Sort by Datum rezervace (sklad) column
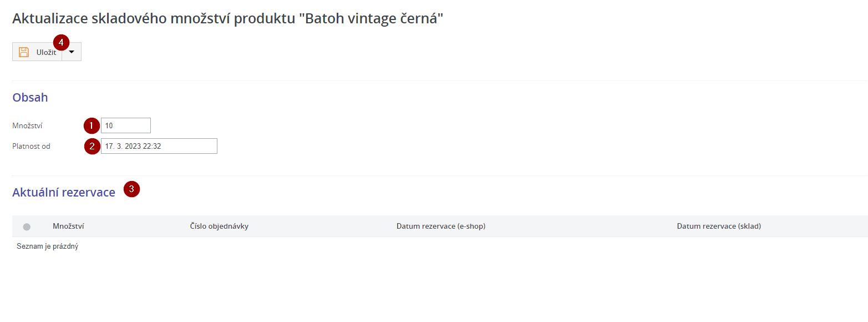Viewport: 868px width, 322px height. 719,226
